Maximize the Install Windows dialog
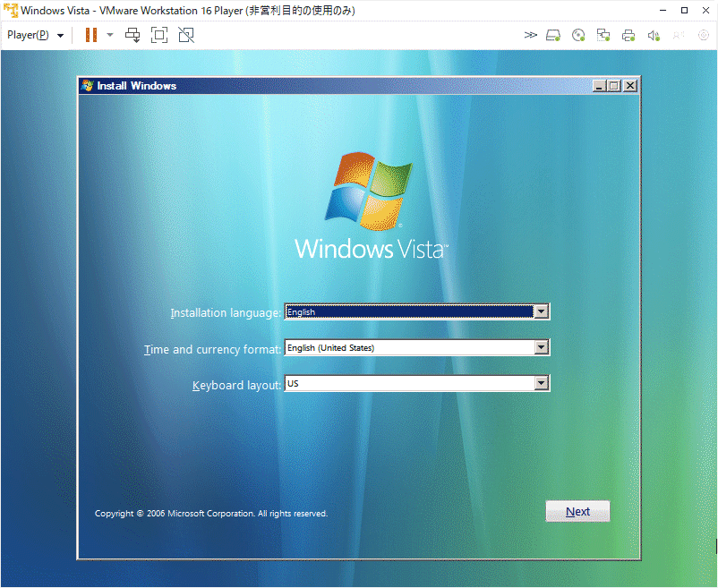The image size is (718, 588). pos(614,86)
